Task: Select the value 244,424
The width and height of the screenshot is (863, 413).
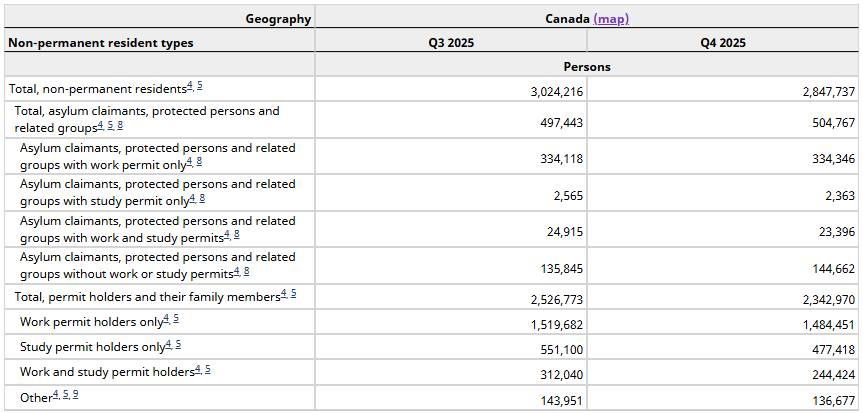Action: click(x=833, y=374)
